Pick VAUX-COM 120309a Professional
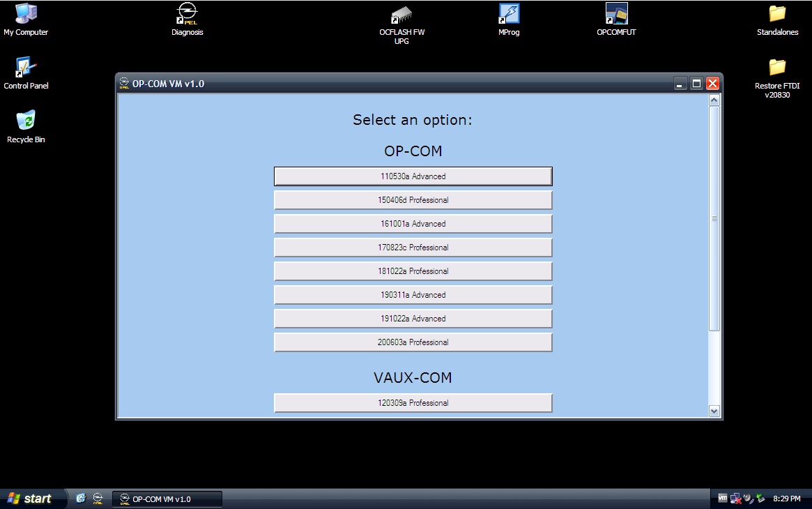Viewport: 812px width, 509px height. (413, 403)
